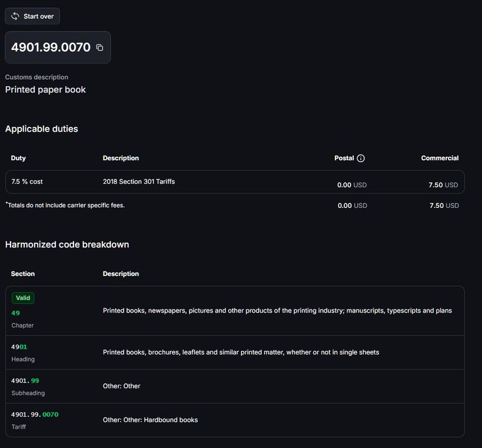Click the Tariff 4901.99.0070 code in breakdown
This screenshot has width=482, height=448.
(x=35, y=415)
